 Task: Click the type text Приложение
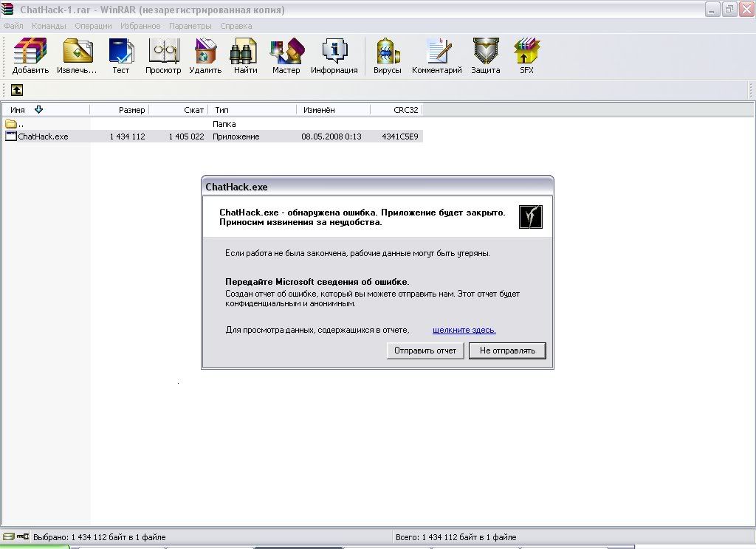tap(236, 137)
